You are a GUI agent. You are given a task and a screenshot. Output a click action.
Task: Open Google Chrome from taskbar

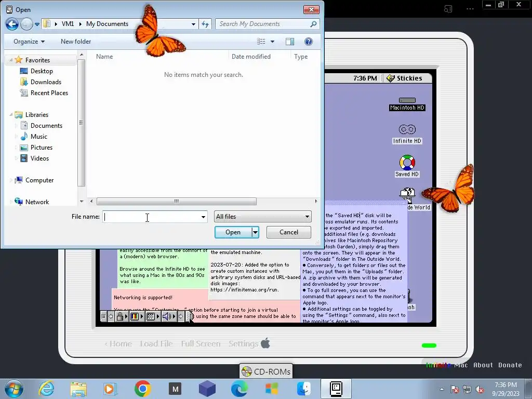tap(142, 389)
